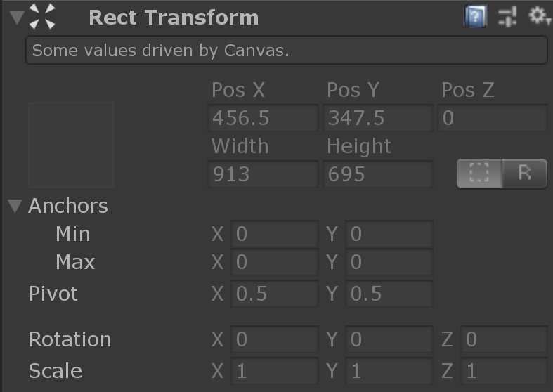Click the Rect Transform header title
553x392 pixels.
pos(174,18)
